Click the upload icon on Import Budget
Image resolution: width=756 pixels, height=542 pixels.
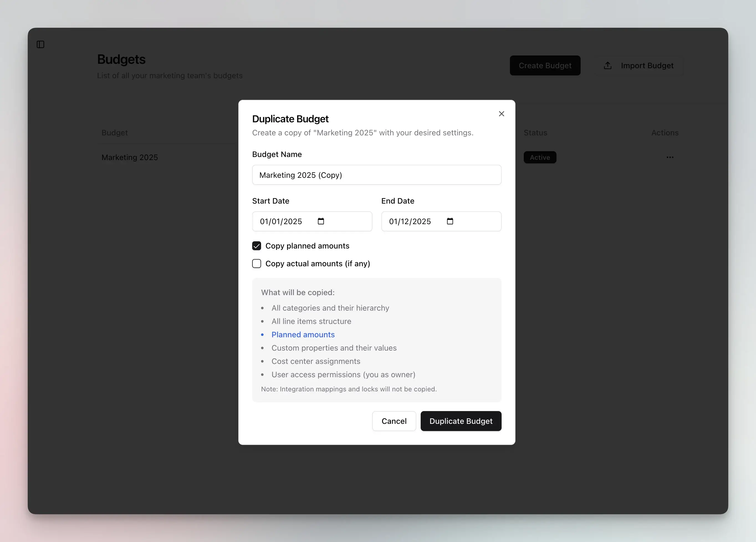click(x=608, y=65)
